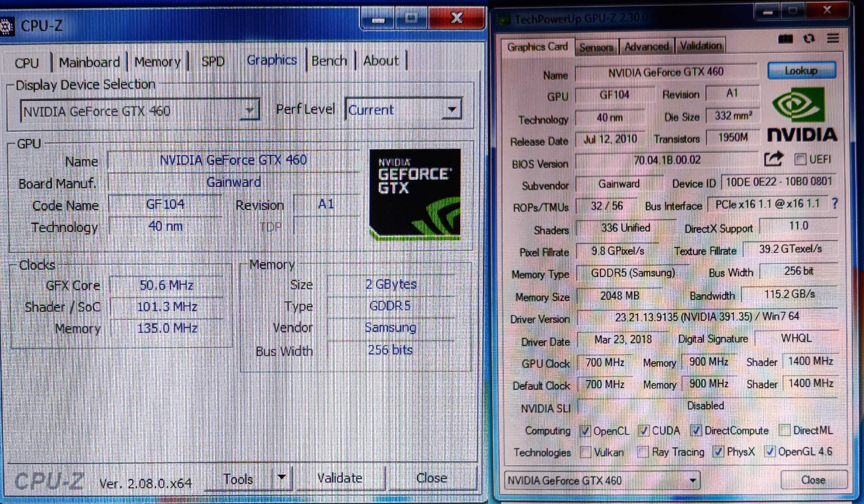The width and height of the screenshot is (864, 504).
Task: Click Texture Fillrate 39.2 GTexel/s
Action: point(790,249)
